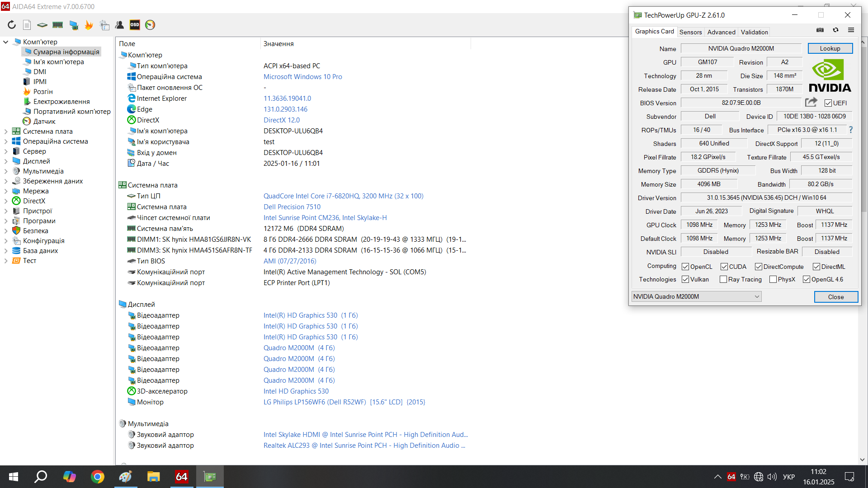Viewport: 868px width, 488px height.
Task: Switch to Advanced tab
Action: tap(721, 32)
